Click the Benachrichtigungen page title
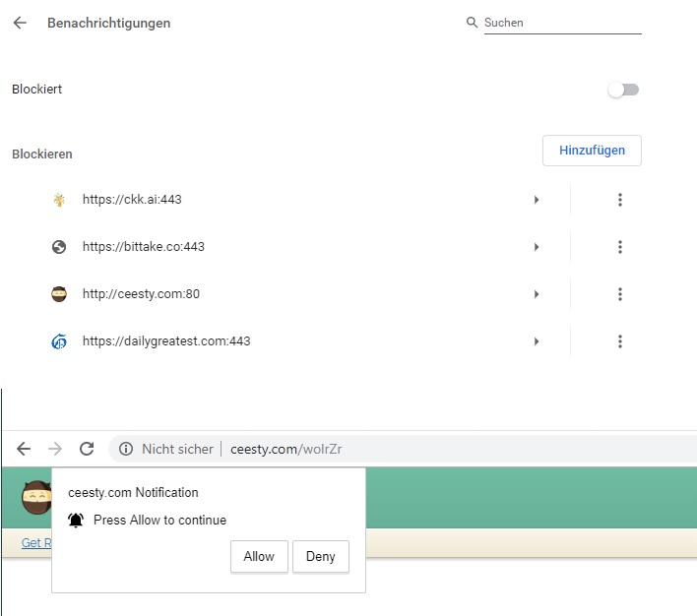 [x=109, y=23]
